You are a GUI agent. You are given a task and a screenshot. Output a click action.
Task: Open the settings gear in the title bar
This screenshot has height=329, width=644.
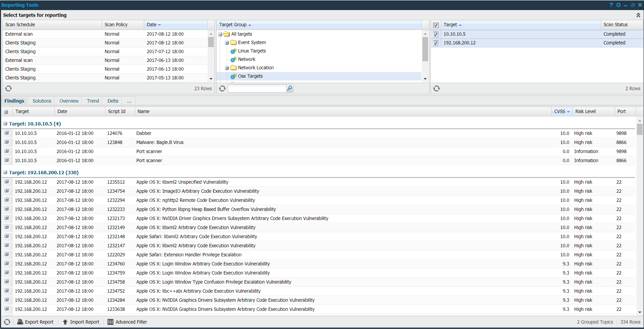tap(618, 5)
